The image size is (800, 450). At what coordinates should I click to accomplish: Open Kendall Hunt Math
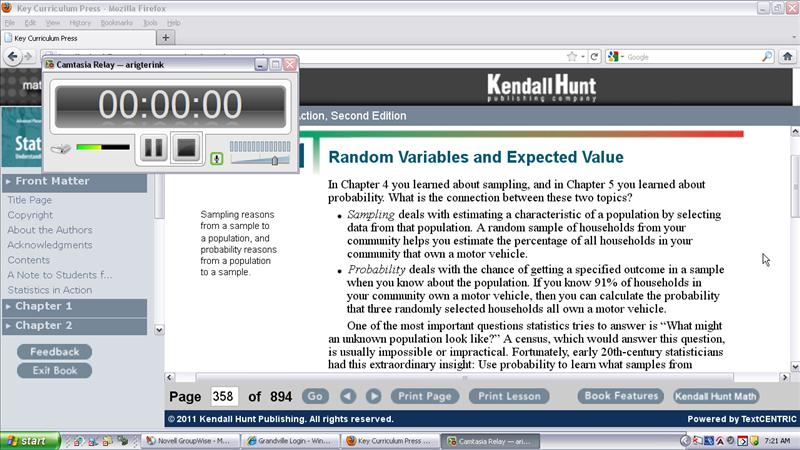(x=716, y=396)
